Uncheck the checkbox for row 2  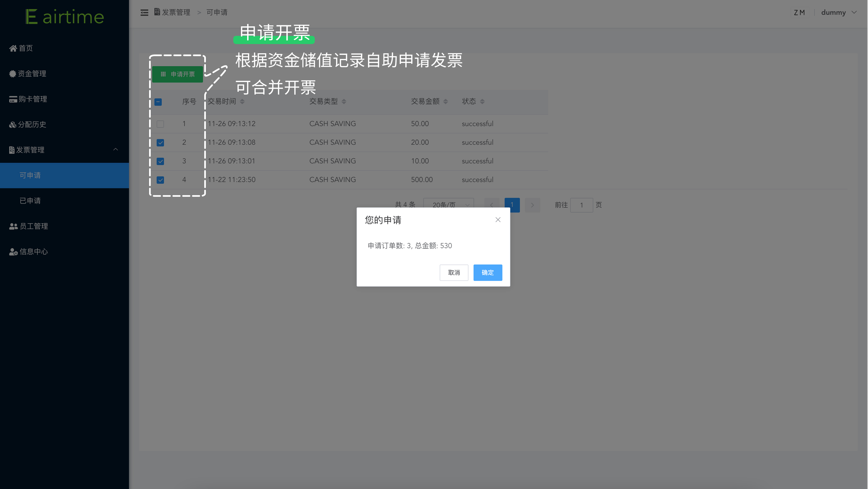click(161, 143)
